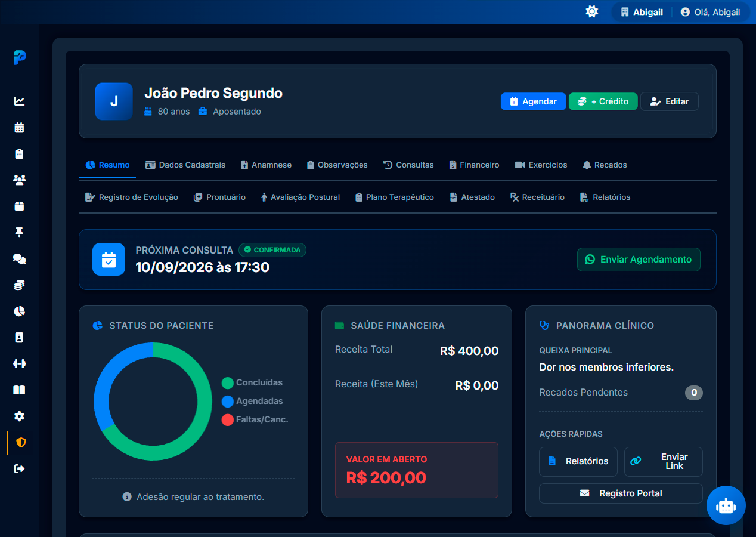The height and width of the screenshot is (537, 756).
Task: Click the Enviar Link button
Action: click(664, 462)
